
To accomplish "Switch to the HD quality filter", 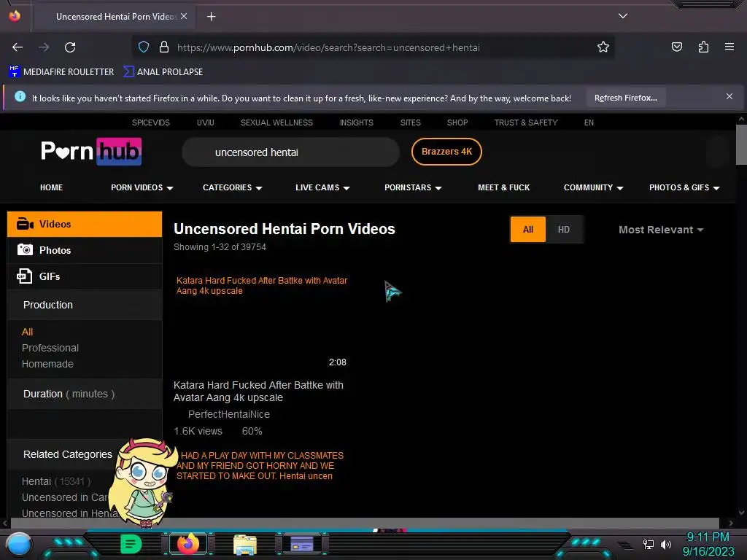I will [564, 230].
